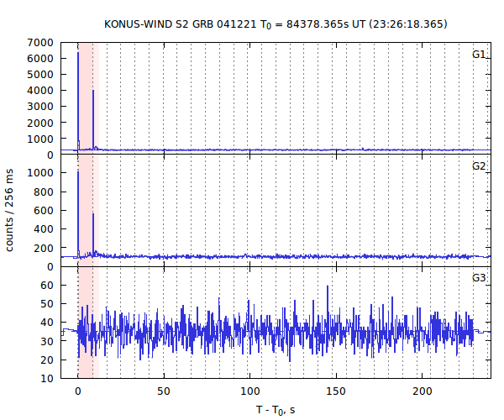Click the x-axis tick label 150

click(336, 391)
